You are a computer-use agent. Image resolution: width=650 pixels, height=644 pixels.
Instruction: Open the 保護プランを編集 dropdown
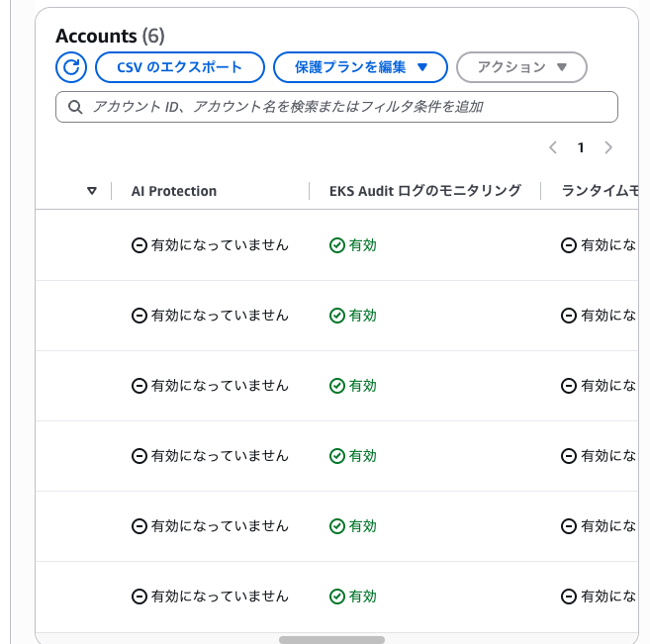(360, 67)
